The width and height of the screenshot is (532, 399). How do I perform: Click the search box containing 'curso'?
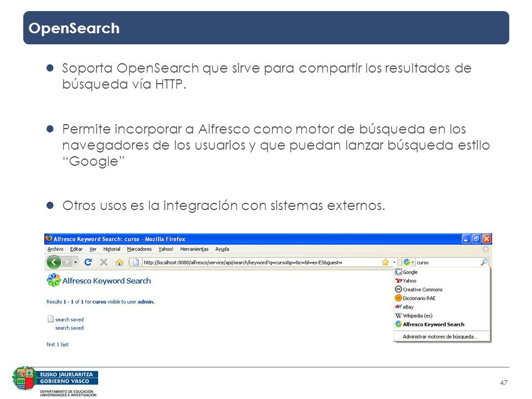[447, 262]
